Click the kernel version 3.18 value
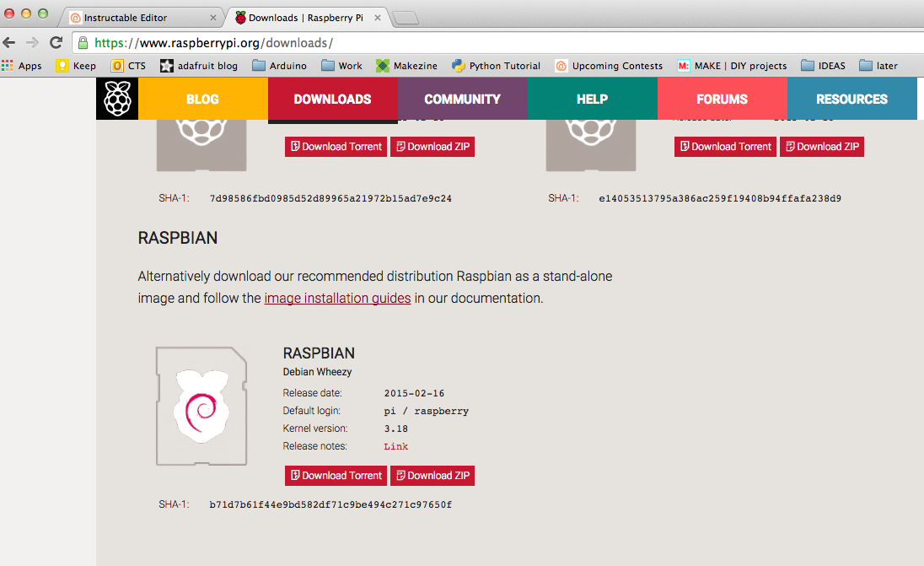The height and width of the screenshot is (566, 924). click(x=396, y=429)
